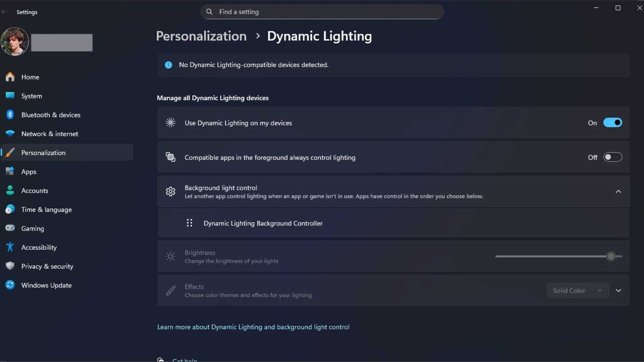Viewport: 644px width, 362px height.
Task: Collapse the Background light control section
Action: [618, 192]
